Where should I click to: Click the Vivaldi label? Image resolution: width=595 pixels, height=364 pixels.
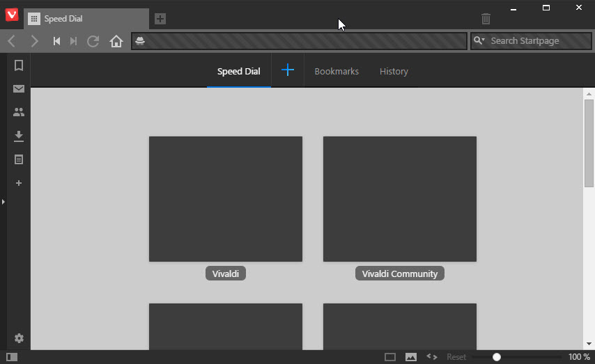(226, 274)
